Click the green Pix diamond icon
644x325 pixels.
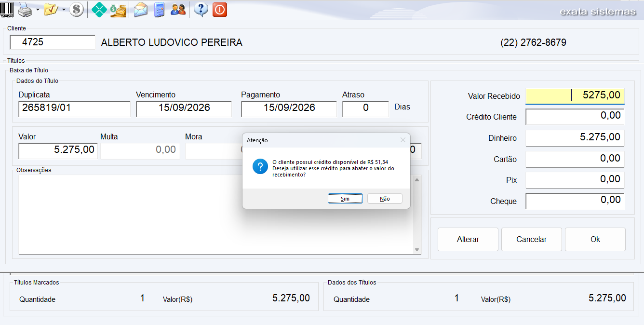pos(99,9)
